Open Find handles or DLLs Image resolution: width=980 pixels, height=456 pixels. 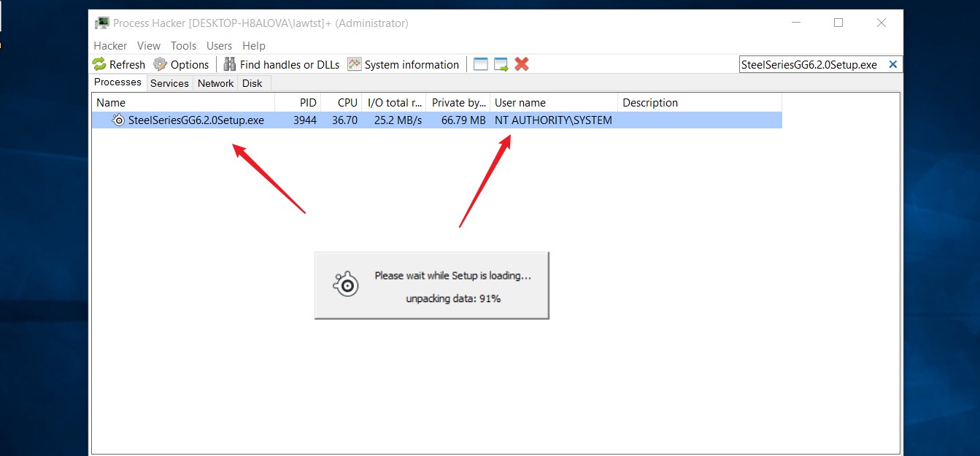pos(282,64)
